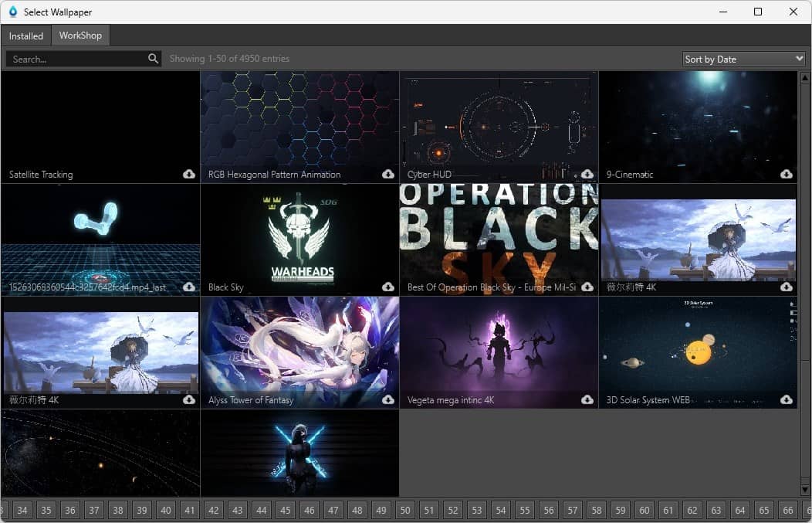Select the WorkShop tab
The height and width of the screenshot is (523, 812).
click(x=80, y=36)
